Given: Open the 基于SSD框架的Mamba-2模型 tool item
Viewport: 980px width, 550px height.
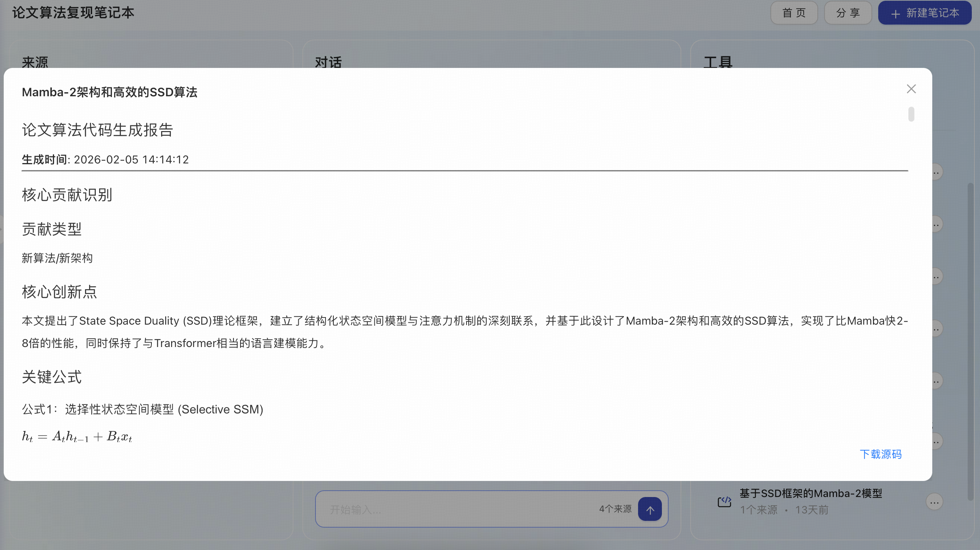Looking at the screenshot, I should tap(810, 494).
